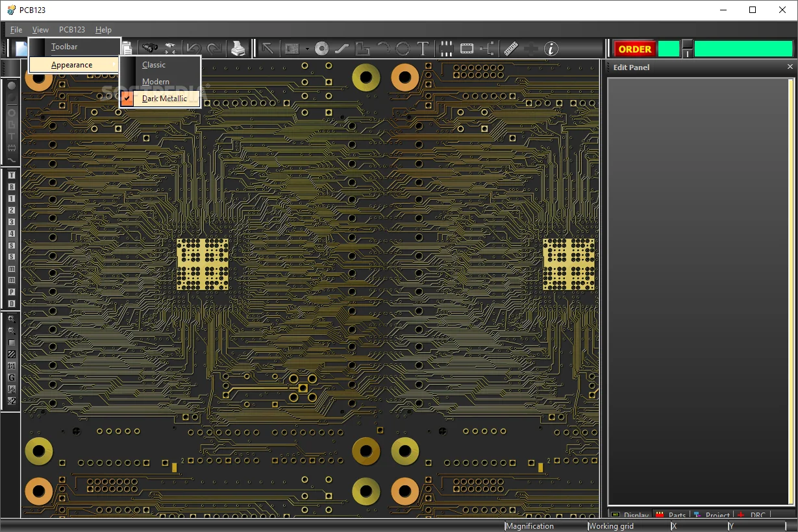Select the pointer selection tool

tap(268, 47)
